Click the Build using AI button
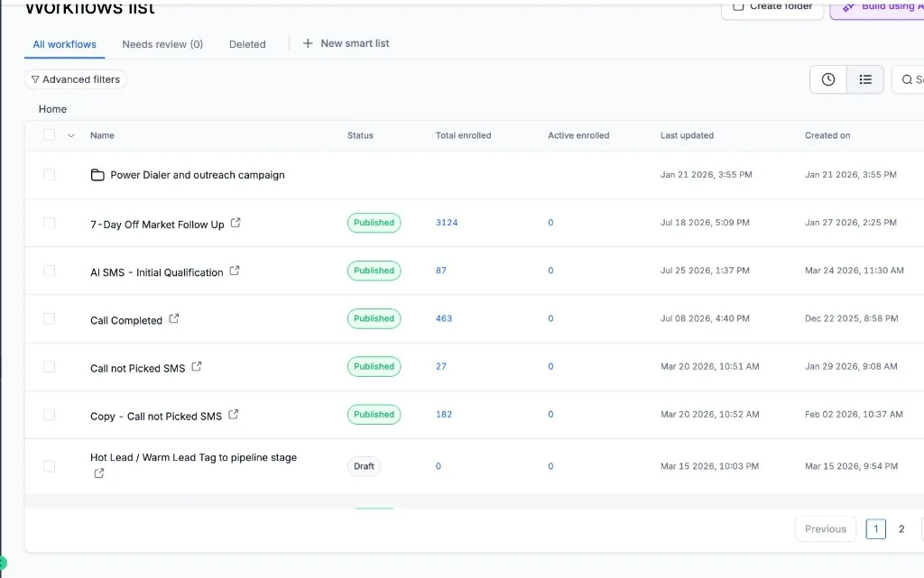Image resolution: width=924 pixels, height=578 pixels. pos(878,7)
